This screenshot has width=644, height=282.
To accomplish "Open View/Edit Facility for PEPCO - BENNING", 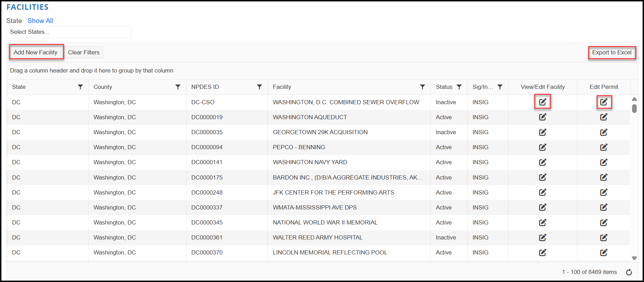I will point(543,147).
